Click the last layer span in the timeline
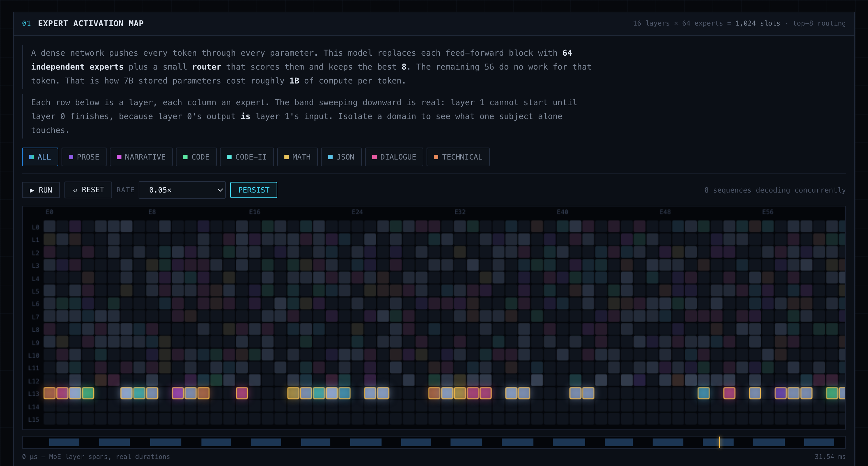 [x=819, y=442]
